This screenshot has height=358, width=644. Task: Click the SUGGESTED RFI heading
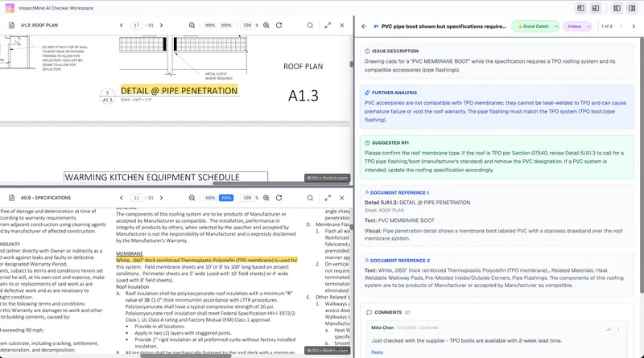[390, 143]
